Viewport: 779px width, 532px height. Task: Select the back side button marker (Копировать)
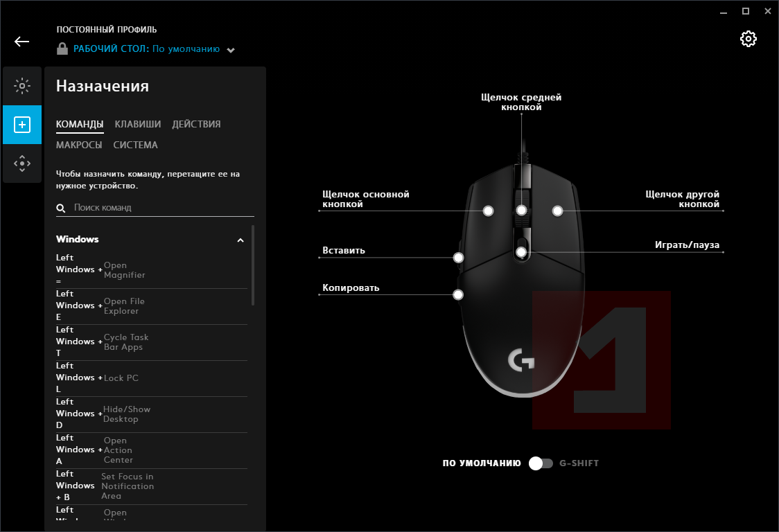(458, 295)
